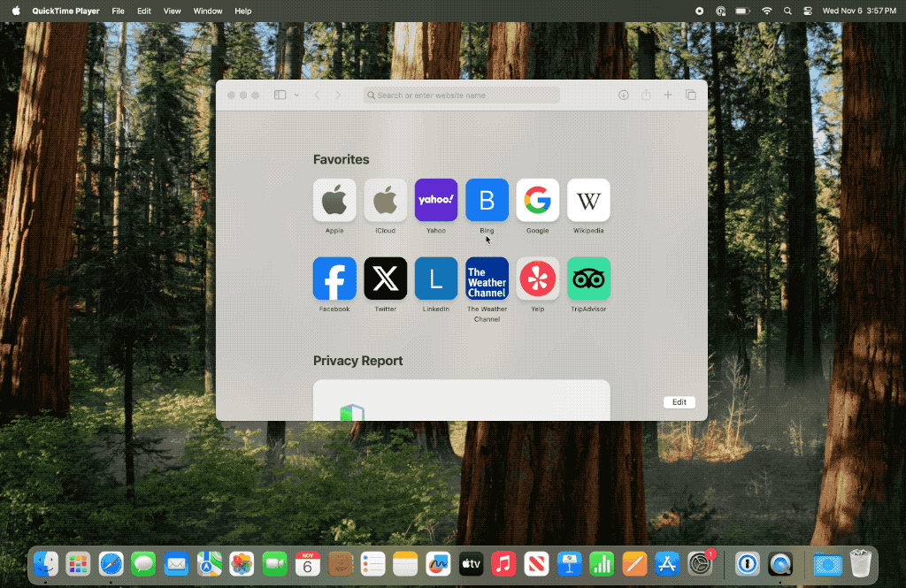Expand the sidebar tab group dropdown chevron

coord(296,95)
